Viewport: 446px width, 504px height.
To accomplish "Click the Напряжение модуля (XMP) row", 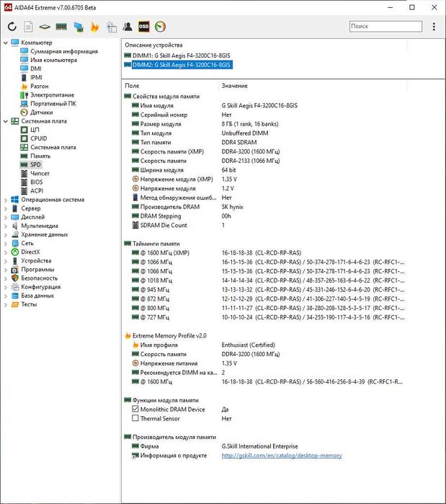I will [264, 179].
